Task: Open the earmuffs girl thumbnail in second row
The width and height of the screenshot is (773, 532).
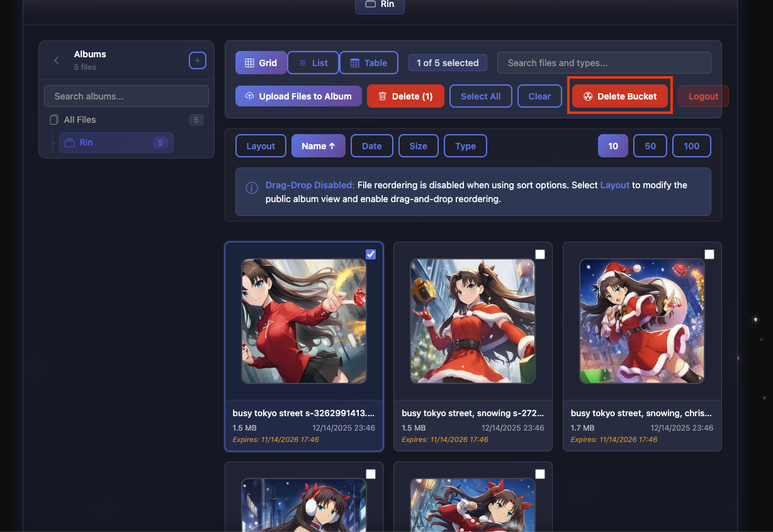Action: pyautogui.click(x=304, y=505)
